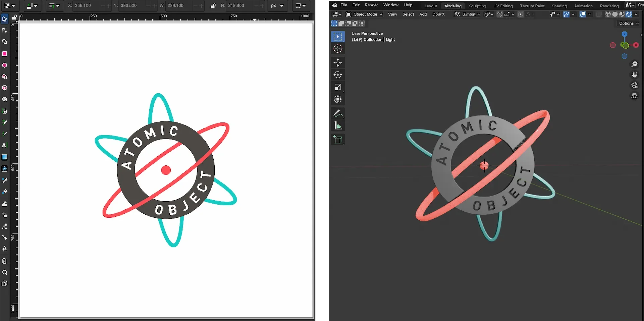The height and width of the screenshot is (321, 644).
Task: Select the Inkscape 3D box tool
Action: tap(4, 88)
